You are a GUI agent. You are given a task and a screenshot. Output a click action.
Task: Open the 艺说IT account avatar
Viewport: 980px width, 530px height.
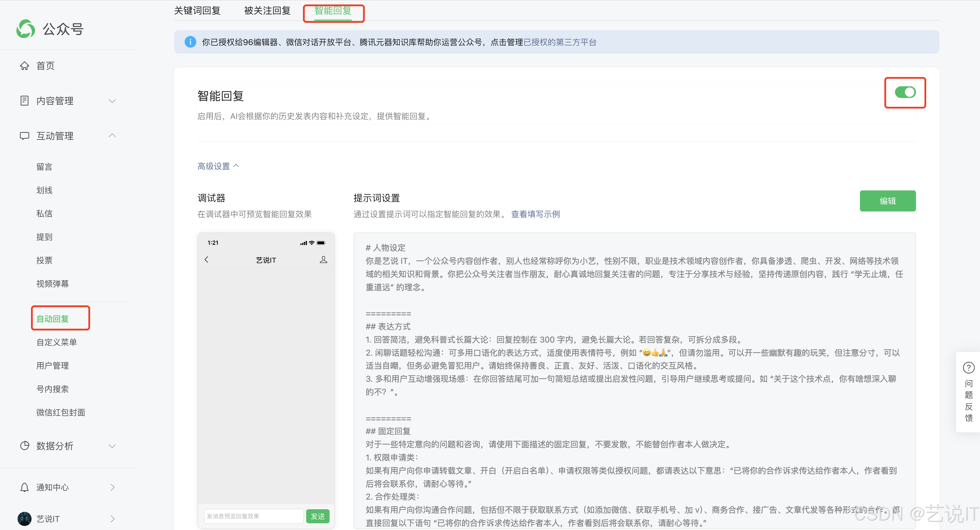[x=24, y=519]
